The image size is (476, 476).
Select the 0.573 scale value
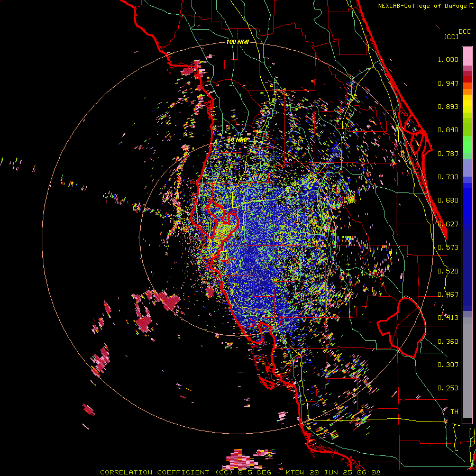[448, 248]
